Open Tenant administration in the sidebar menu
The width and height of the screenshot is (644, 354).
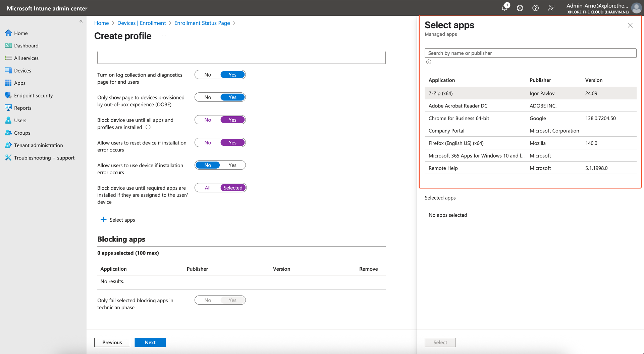(39, 145)
